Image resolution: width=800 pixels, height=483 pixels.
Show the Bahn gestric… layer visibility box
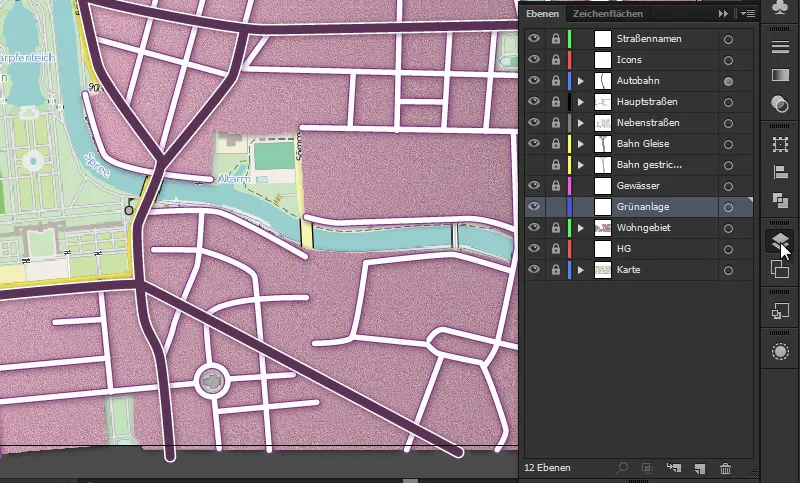point(534,165)
